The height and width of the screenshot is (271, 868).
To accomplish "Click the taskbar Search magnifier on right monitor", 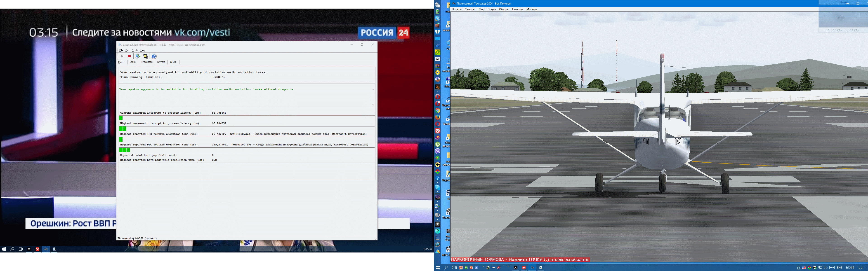I will 446,268.
